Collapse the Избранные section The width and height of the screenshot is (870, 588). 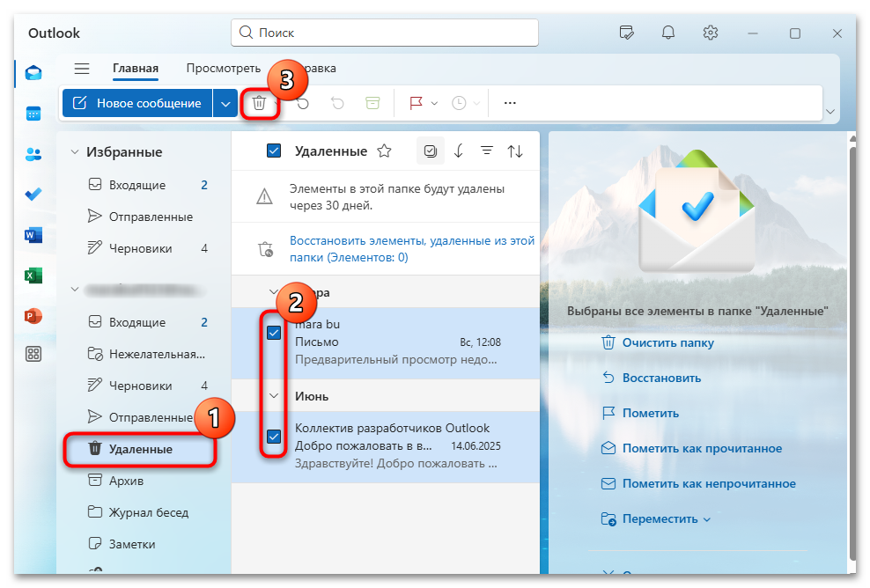[74, 152]
